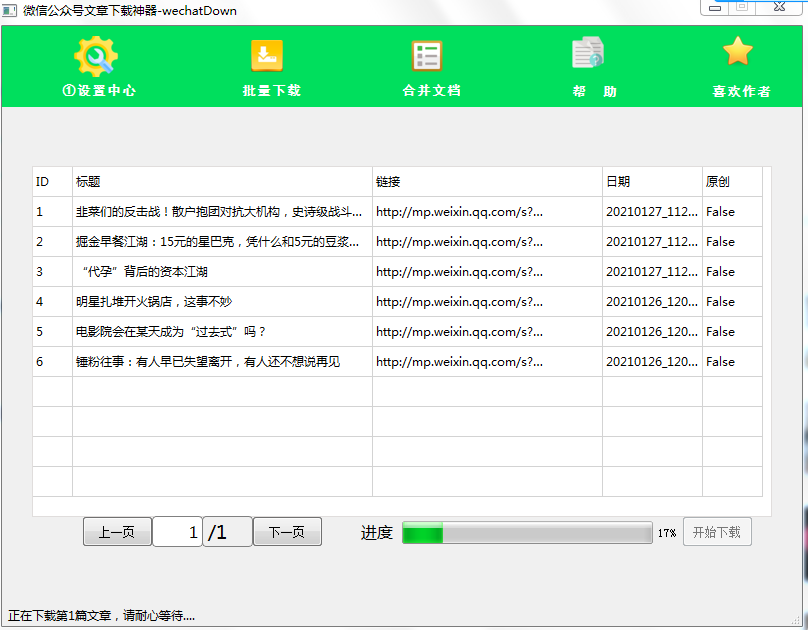Click the 开始下载 button
808x630 pixels.
(717, 532)
